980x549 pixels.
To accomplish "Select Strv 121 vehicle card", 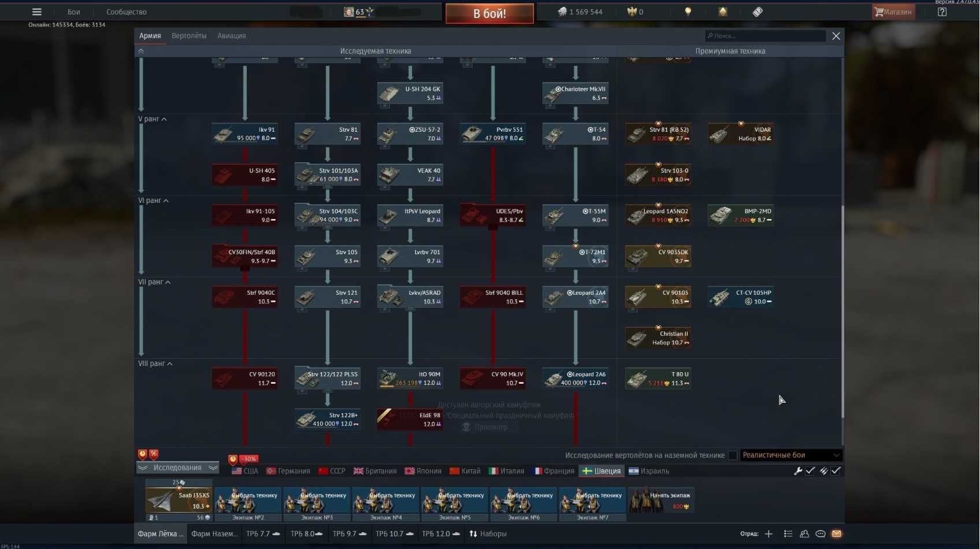I will click(x=327, y=296).
